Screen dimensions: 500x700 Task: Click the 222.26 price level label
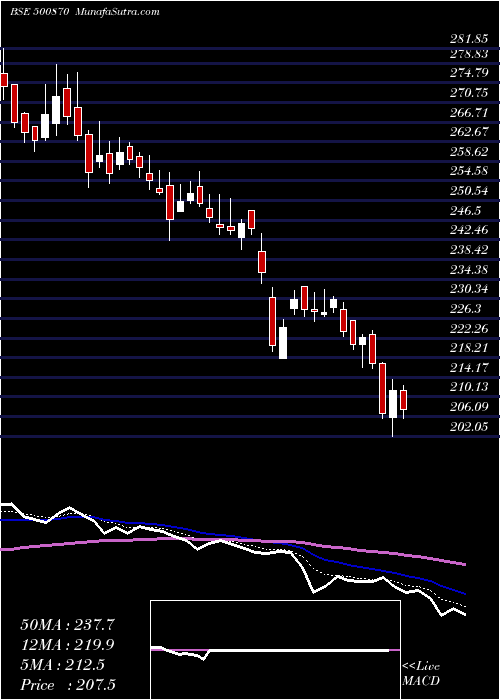pyautogui.click(x=468, y=328)
